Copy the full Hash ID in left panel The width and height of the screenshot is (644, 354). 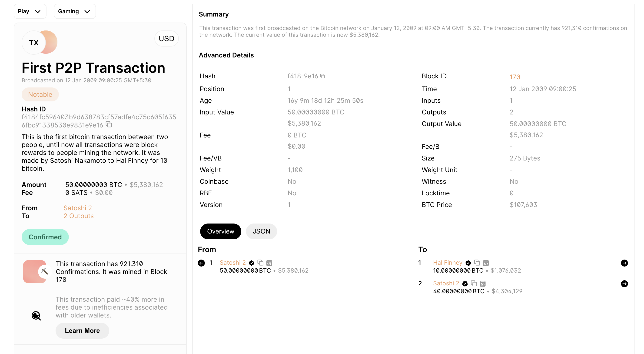pos(109,124)
